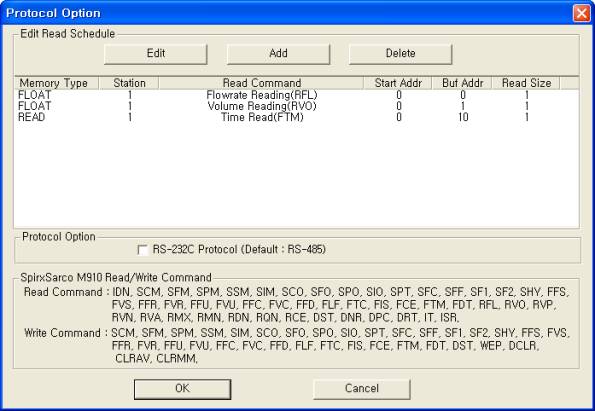
Task: Click the Add schedule button
Action: [x=278, y=54]
